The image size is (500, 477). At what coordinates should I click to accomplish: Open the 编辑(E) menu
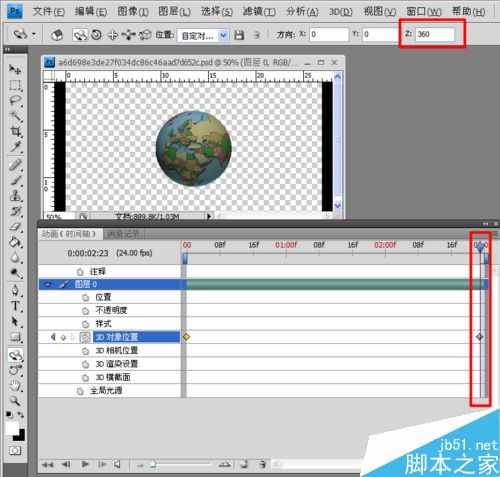[x=91, y=12]
